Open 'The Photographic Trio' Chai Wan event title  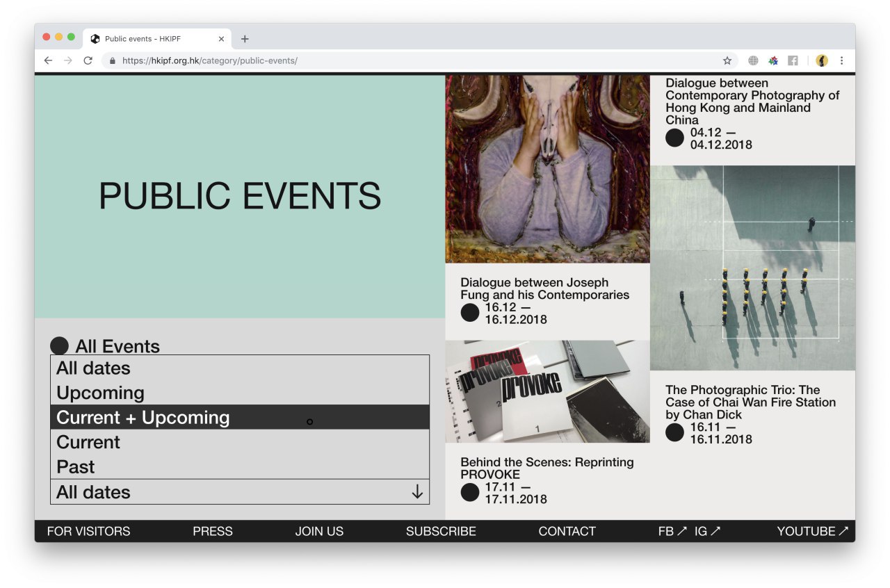click(x=751, y=402)
